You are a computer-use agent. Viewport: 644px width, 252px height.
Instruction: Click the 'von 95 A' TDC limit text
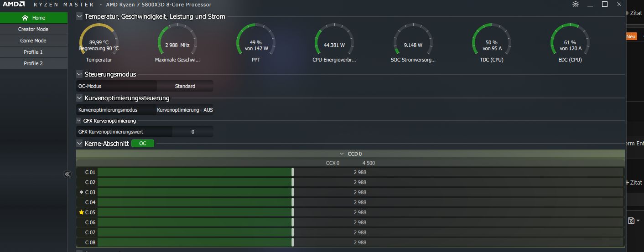[x=492, y=48]
